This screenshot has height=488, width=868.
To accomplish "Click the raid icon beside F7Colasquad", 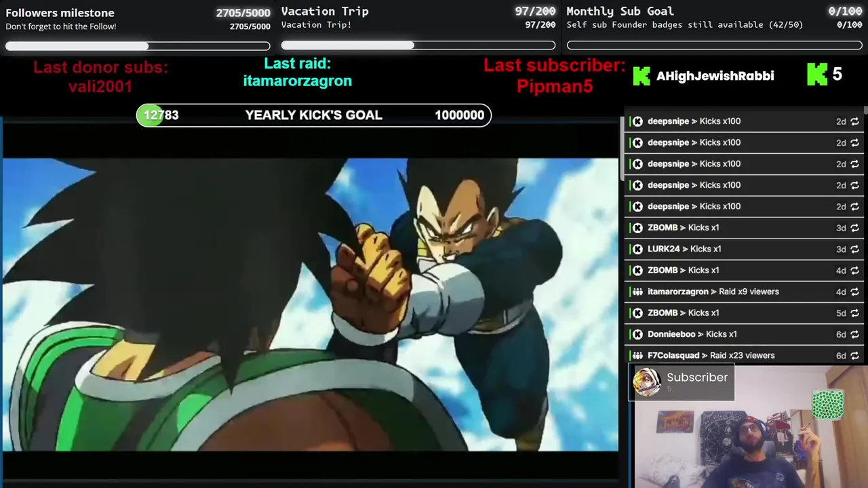I will [x=637, y=355].
